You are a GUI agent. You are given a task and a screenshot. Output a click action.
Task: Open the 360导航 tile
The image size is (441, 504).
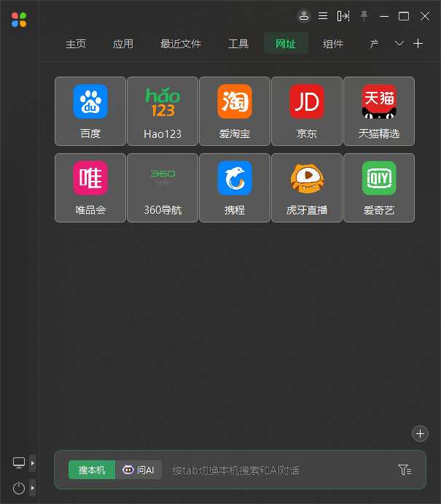tap(163, 187)
